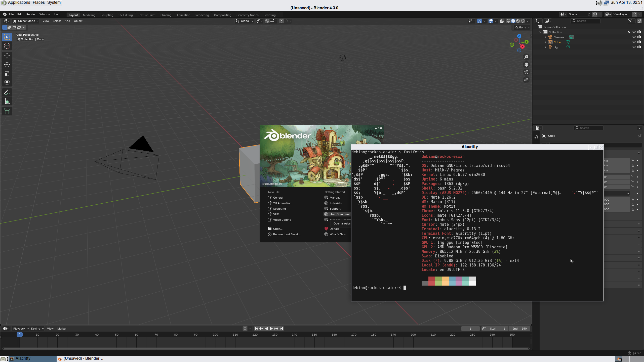This screenshot has width=644, height=362.
Task: Switch perspective/orthographic grid icon
Action: point(526,80)
